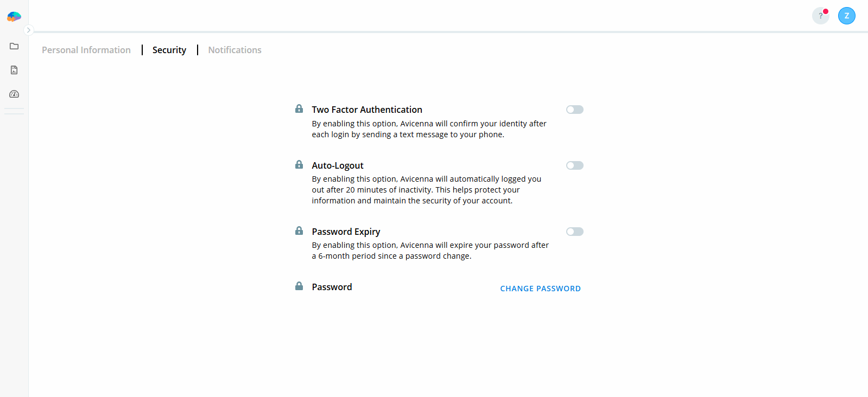Open the Z user avatar menu
Viewport: 868px width, 397px height.
(846, 16)
